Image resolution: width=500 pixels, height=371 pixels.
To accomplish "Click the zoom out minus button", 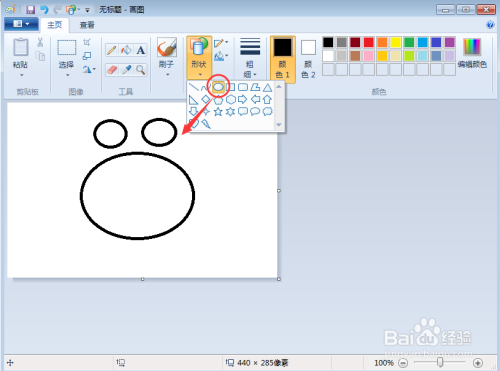I will (x=403, y=363).
